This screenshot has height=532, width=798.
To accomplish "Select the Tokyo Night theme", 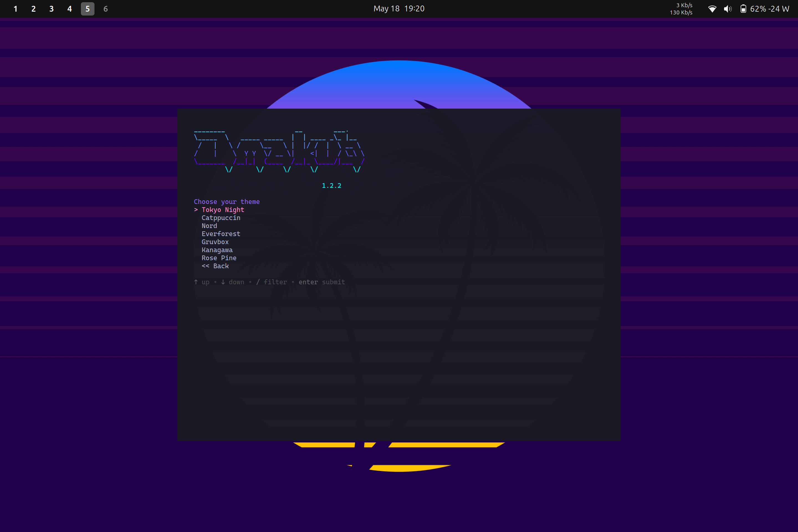I will click(222, 210).
